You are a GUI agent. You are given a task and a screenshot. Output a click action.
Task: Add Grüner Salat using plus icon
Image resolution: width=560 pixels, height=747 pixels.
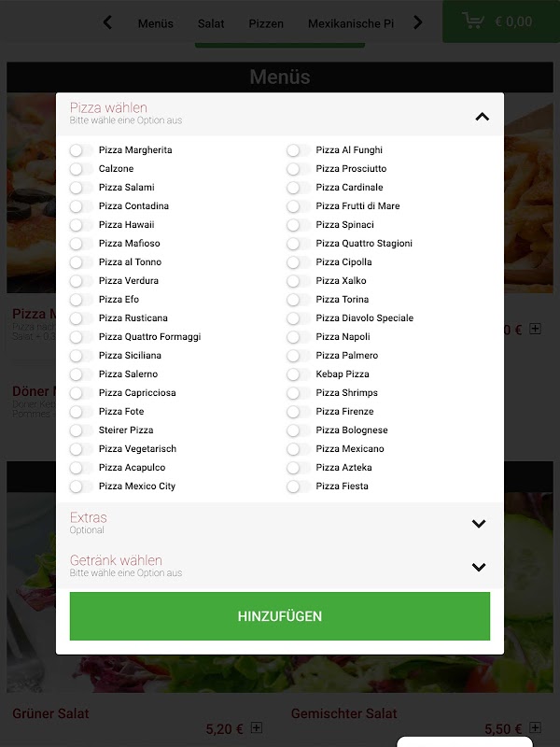pyautogui.click(x=257, y=727)
